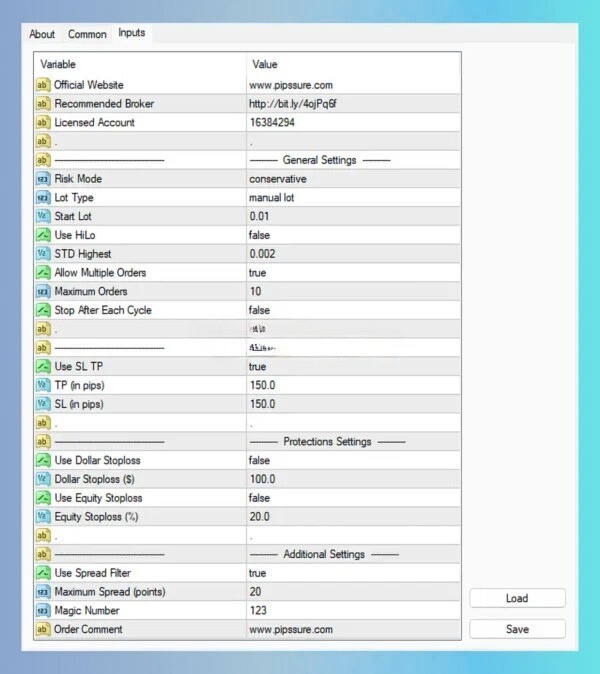Screen dimensions: 600x674
Task: Click the integer icon beside Maximum Spread (points)
Action: 43,592
